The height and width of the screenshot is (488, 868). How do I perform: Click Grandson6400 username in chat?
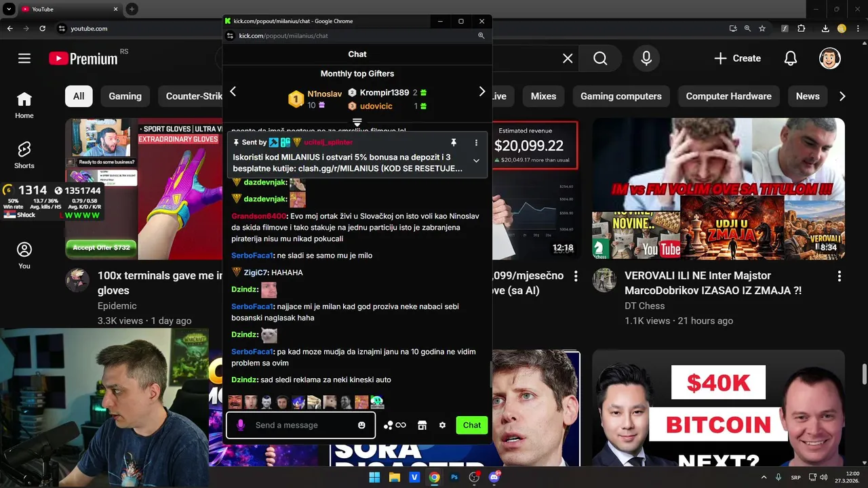pyautogui.click(x=259, y=216)
